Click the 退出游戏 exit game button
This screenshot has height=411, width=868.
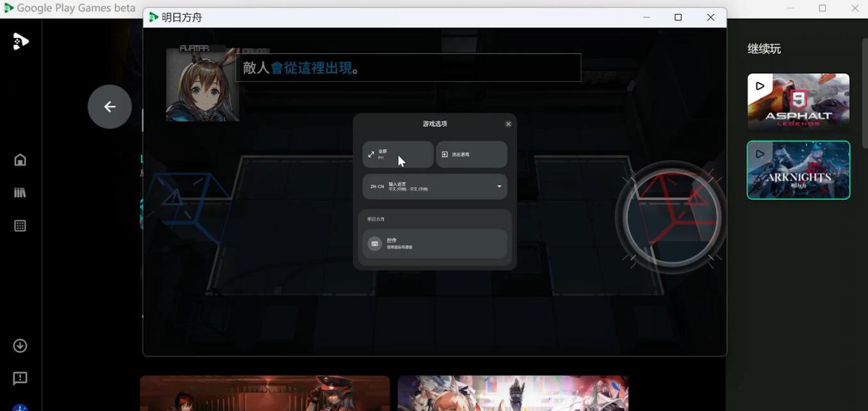coord(471,154)
